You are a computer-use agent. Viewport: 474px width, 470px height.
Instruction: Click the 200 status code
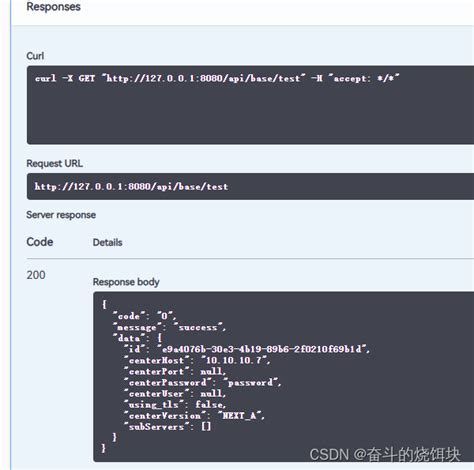(x=36, y=275)
